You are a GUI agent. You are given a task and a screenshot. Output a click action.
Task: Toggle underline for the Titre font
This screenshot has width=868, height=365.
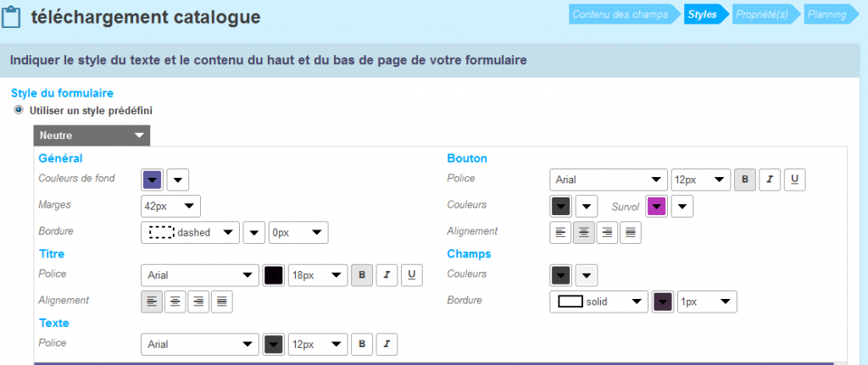412,275
